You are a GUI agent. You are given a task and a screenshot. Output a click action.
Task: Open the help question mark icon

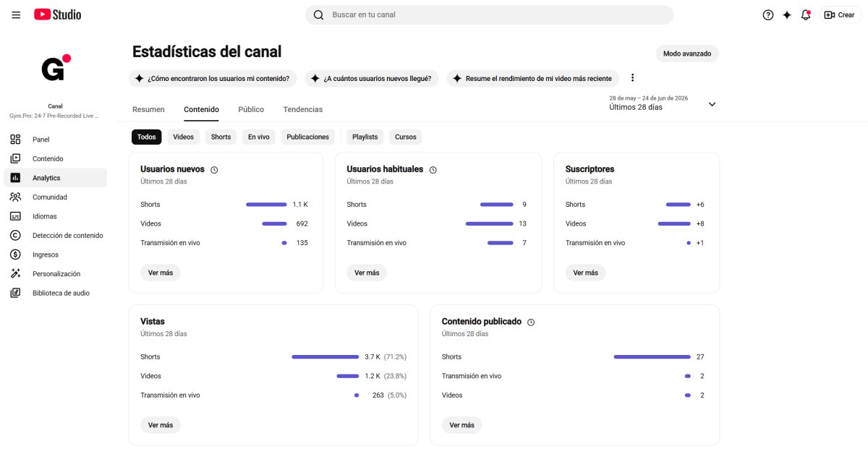[768, 14]
